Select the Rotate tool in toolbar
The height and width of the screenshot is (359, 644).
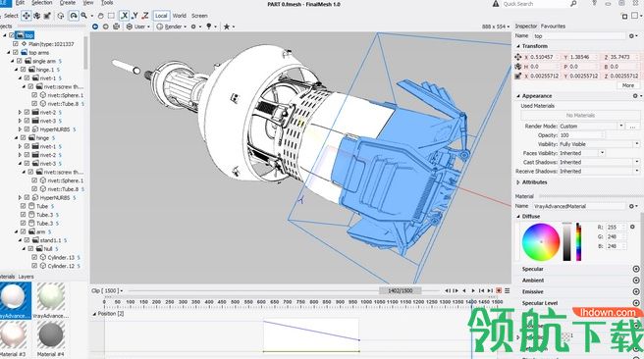[37, 16]
